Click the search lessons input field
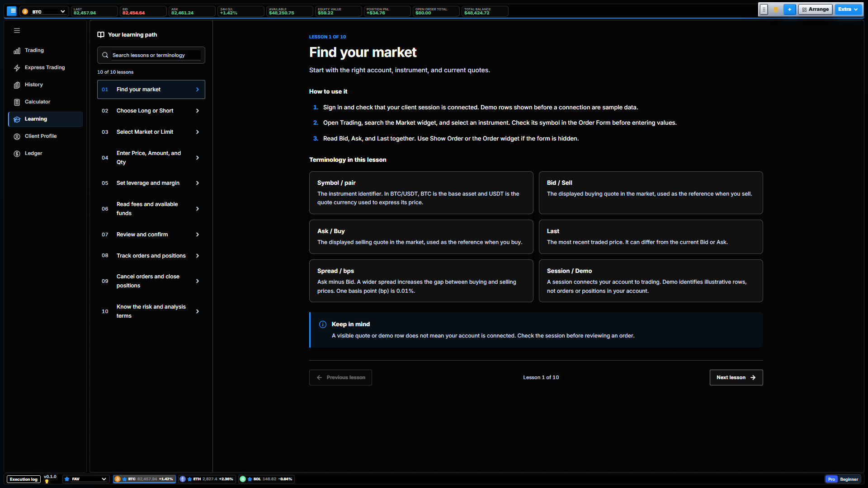Screen dimensions: 868x488 coord(151,55)
